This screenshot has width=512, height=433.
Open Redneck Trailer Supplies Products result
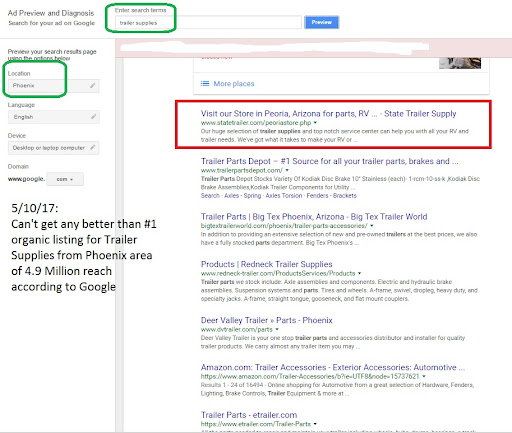pyautogui.click(x=266, y=264)
